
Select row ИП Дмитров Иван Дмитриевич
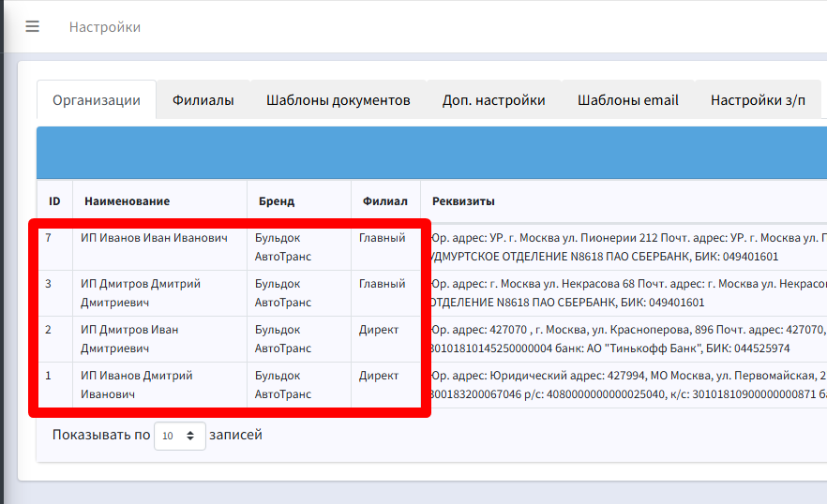pos(129,338)
